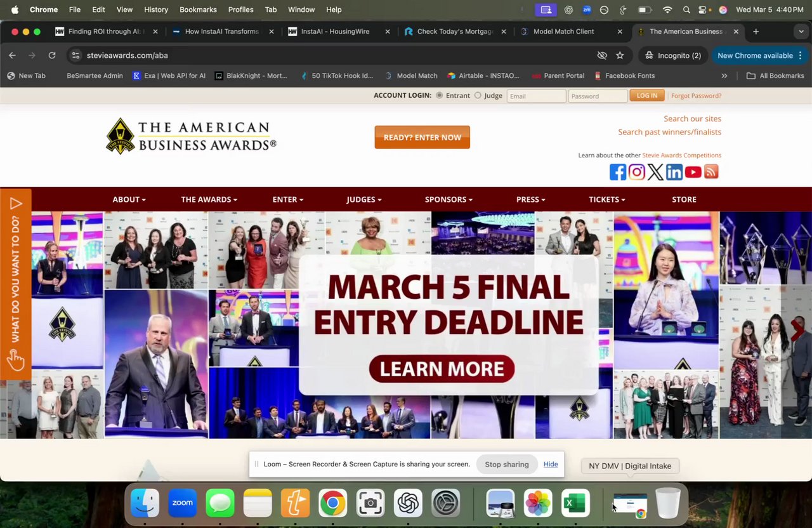Open Search past winners/finalists link
This screenshot has height=528, width=812.
pyautogui.click(x=669, y=132)
